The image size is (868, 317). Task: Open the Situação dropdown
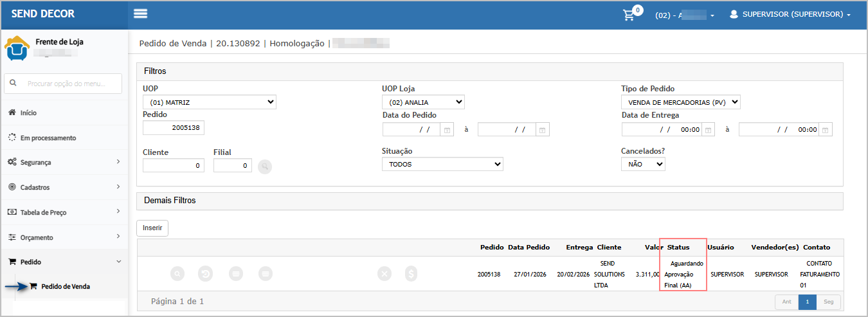click(442, 165)
